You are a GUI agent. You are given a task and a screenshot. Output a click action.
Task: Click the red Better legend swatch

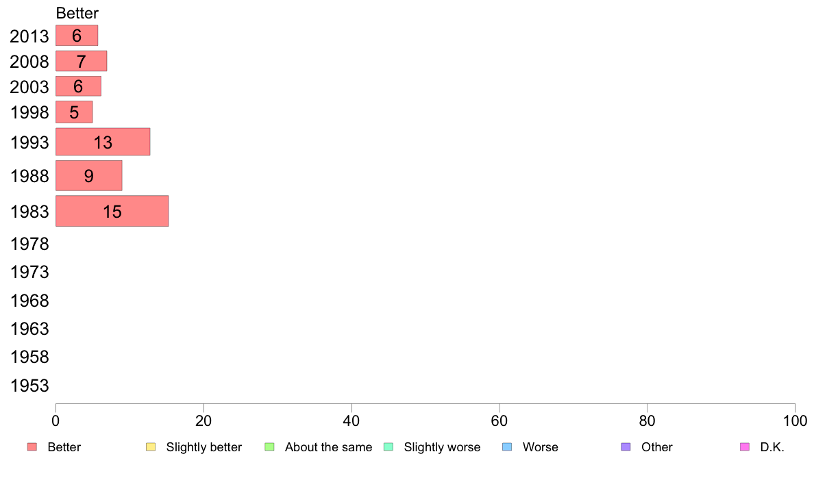tap(32, 447)
